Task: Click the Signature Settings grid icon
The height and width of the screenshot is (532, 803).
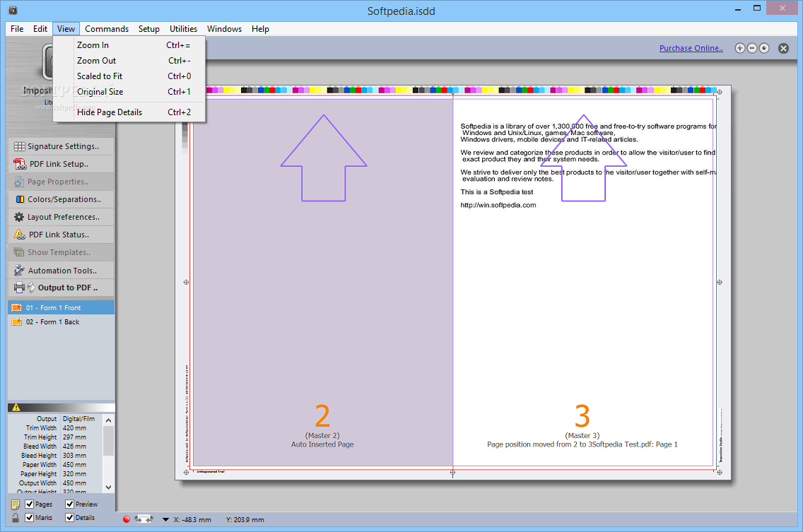Action: (20, 146)
